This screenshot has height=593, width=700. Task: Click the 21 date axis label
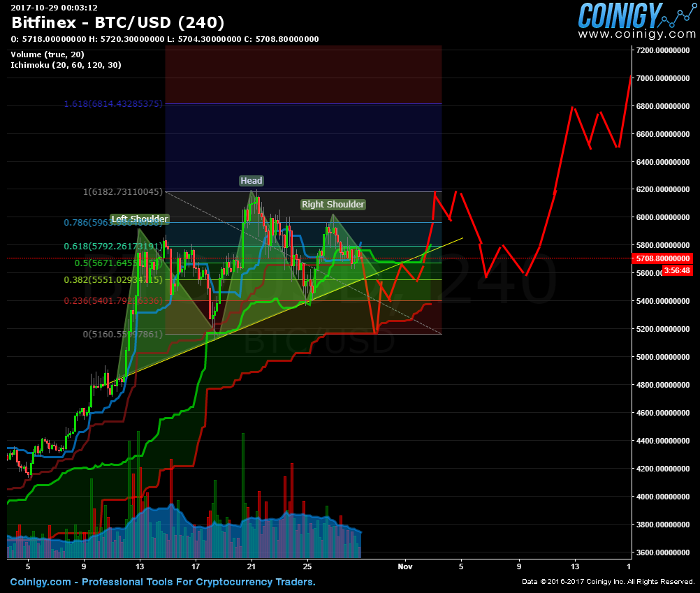coord(251,566)
